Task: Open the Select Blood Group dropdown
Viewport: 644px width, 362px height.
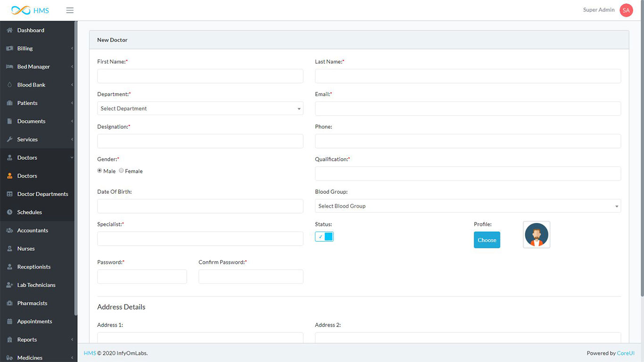Action: click(467, 206)
